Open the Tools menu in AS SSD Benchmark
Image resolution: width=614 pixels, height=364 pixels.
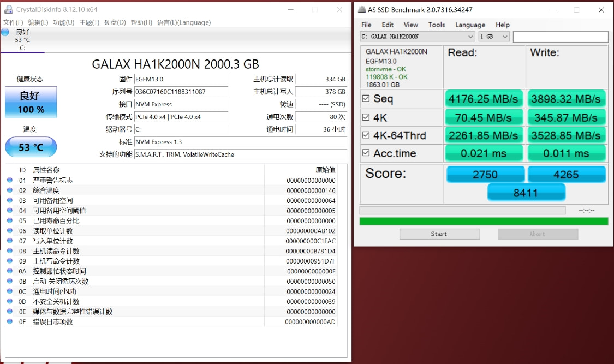click(x=437, y=25)
